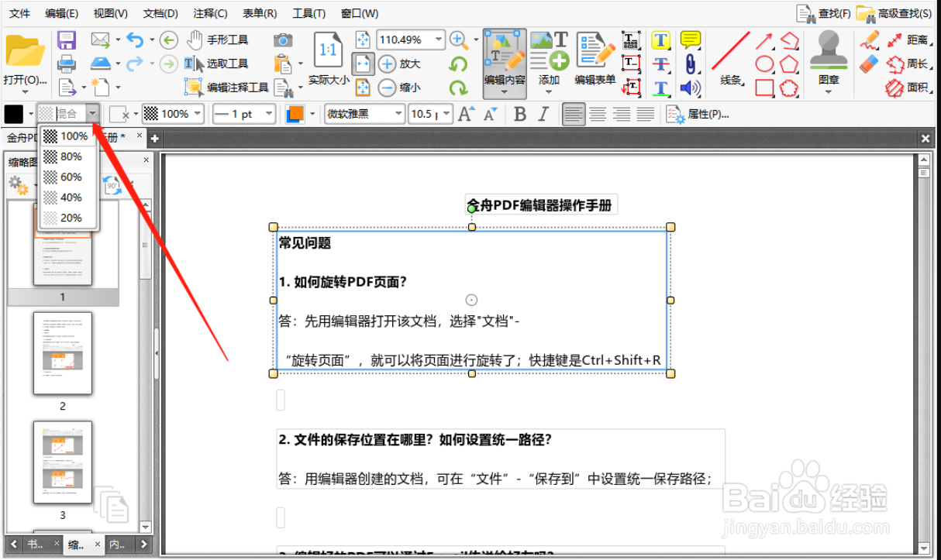Open the font name 微软雅黑 dropdown
The image size is (941, 560).
399,115
